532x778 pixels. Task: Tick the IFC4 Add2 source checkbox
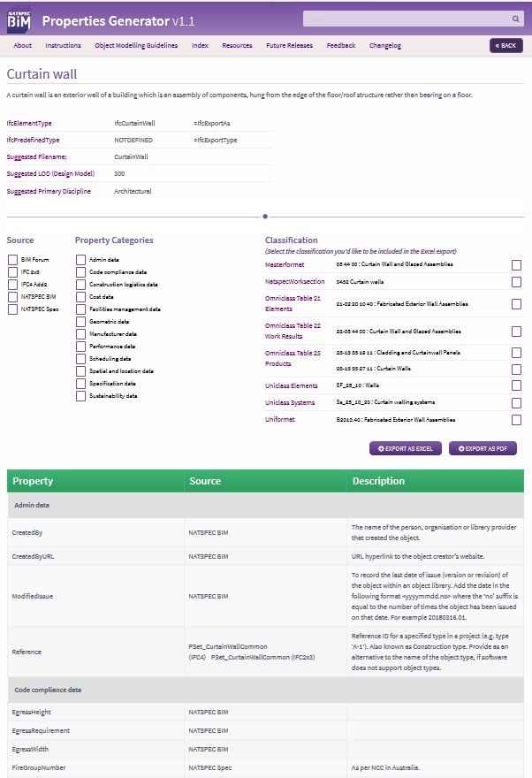13,285
